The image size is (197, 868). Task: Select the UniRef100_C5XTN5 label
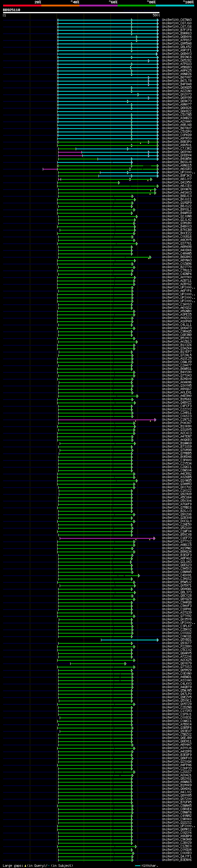(177, 115)
